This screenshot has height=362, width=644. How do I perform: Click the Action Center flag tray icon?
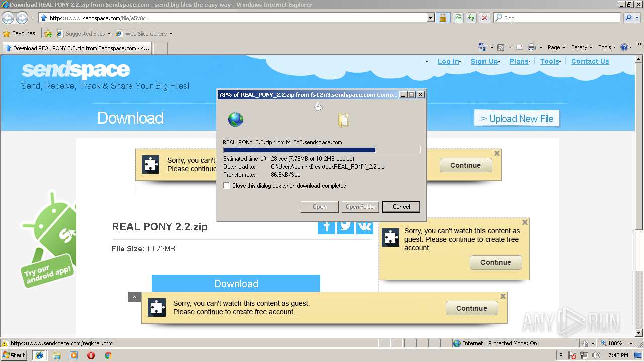[572, 355]
